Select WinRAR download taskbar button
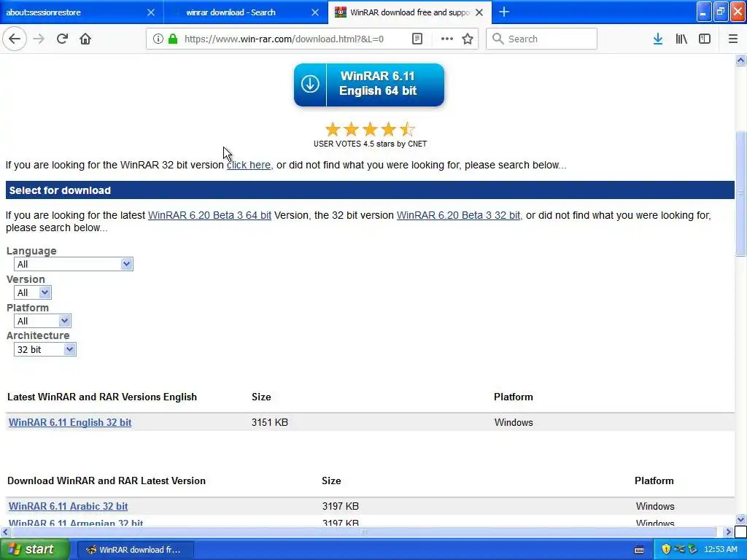Viewport: 747px width, 560px height. (x=135, y=550)
